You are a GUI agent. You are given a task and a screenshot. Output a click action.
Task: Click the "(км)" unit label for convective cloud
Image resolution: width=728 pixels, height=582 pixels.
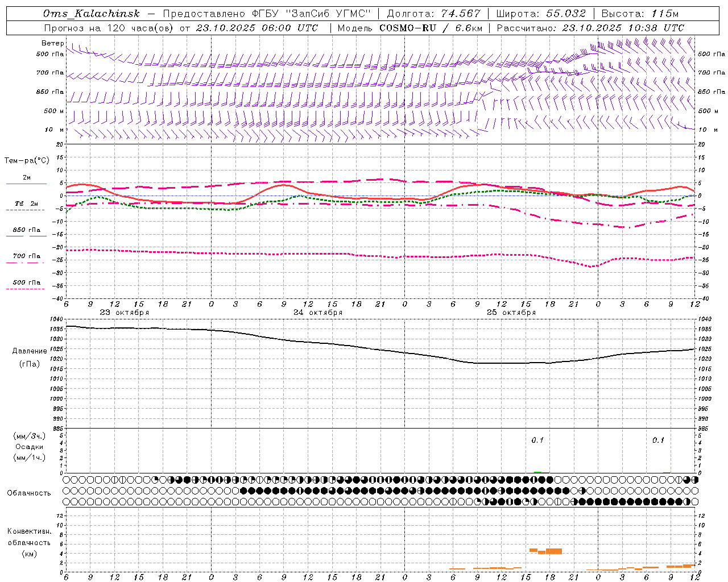[x=30, y=554]
